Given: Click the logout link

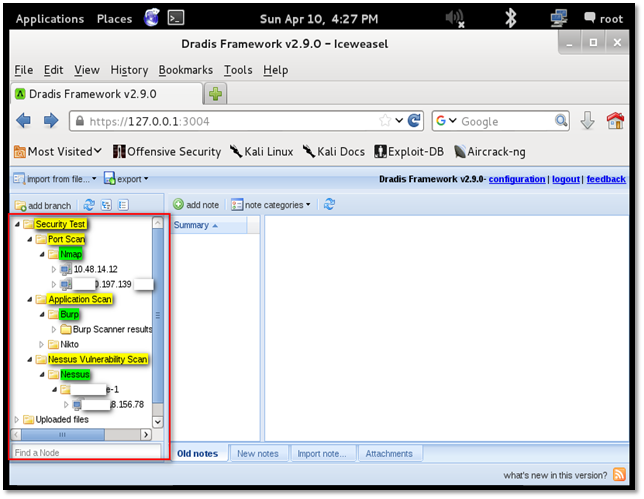Looking at the screenshot, I should [x=565, y=179].
